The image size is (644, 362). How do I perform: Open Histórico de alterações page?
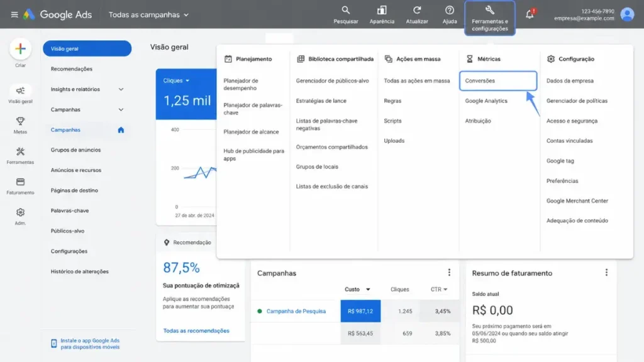(80, 271)
